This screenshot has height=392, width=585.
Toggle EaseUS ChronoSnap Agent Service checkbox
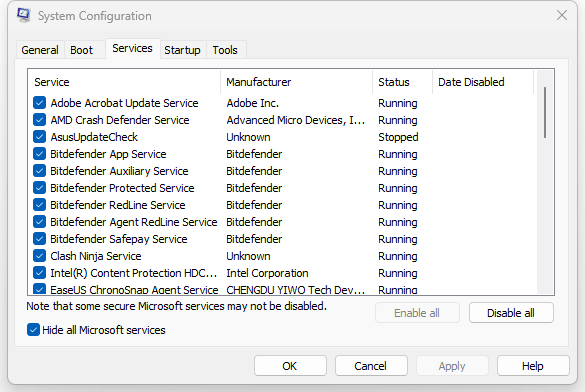point(40,289)
